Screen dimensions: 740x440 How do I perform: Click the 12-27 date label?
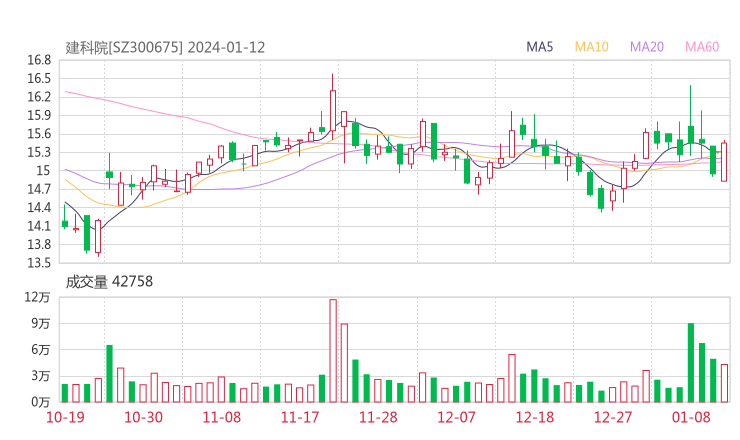[613, 417]
